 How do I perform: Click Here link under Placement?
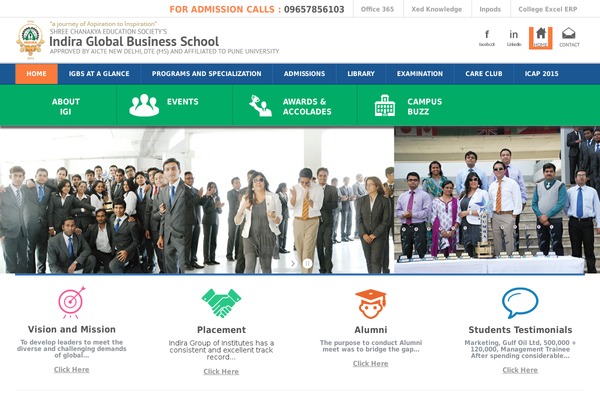[221, 372]
